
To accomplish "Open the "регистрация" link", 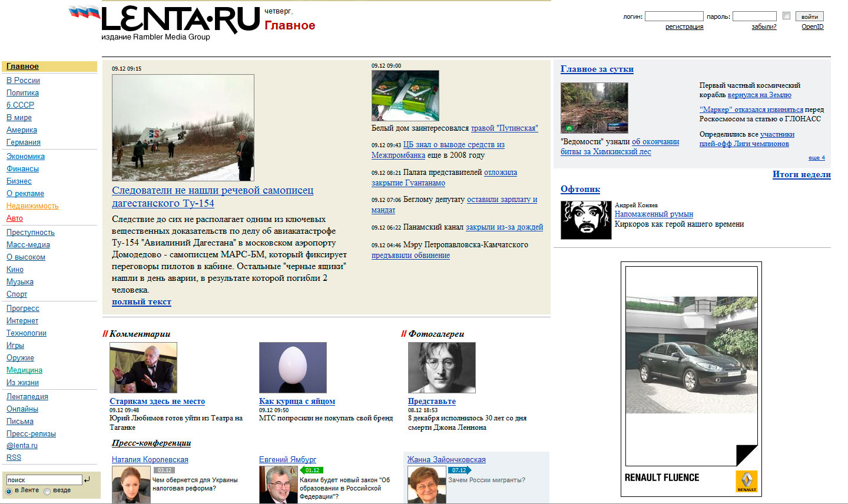I will pos(684,26).
